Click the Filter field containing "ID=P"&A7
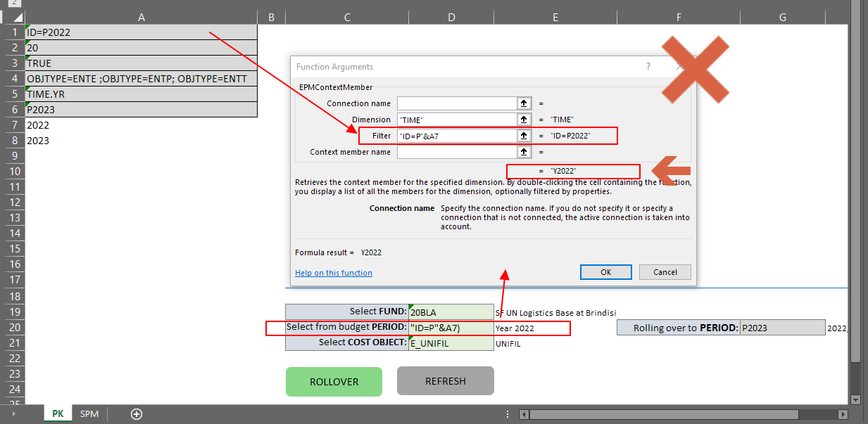 (457, 136)
